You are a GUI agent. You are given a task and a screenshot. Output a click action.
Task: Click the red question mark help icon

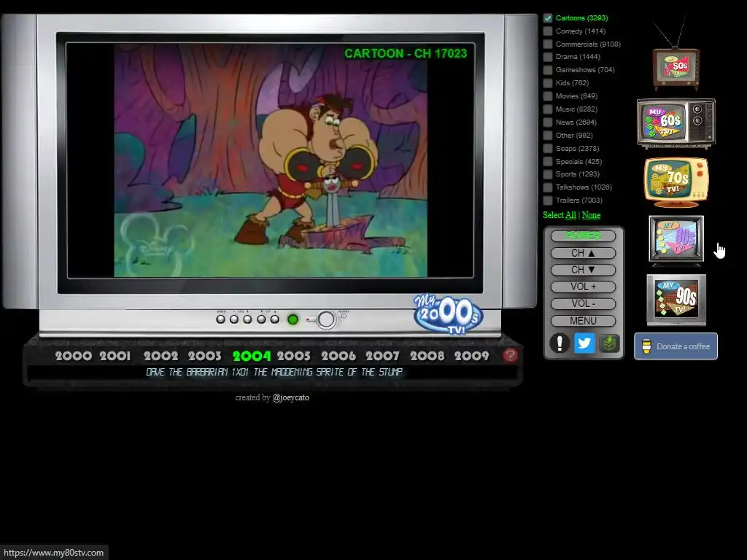(510, 355)
